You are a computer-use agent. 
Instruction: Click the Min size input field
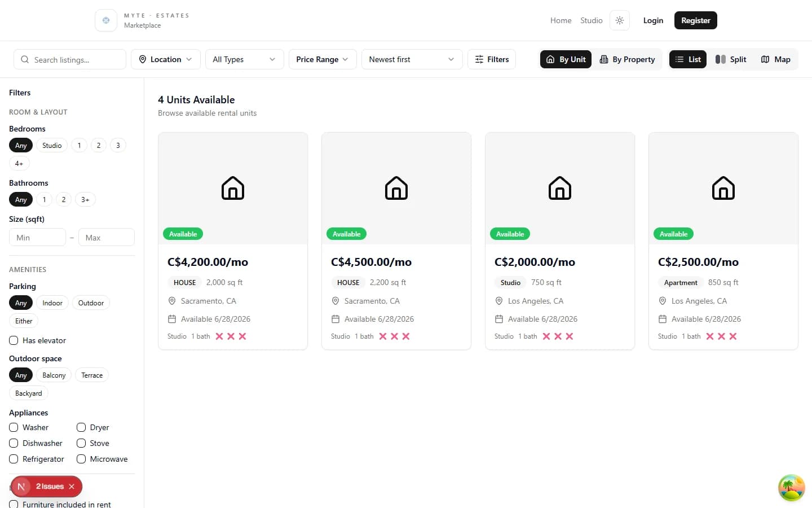37,238
